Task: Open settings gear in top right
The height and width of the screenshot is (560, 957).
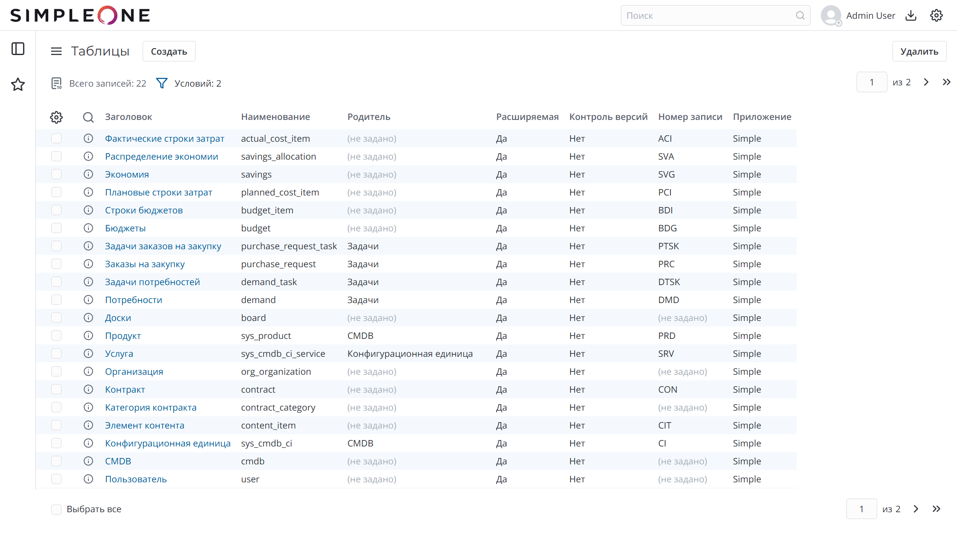Action: pyautogui.click(x=936, y=16)
